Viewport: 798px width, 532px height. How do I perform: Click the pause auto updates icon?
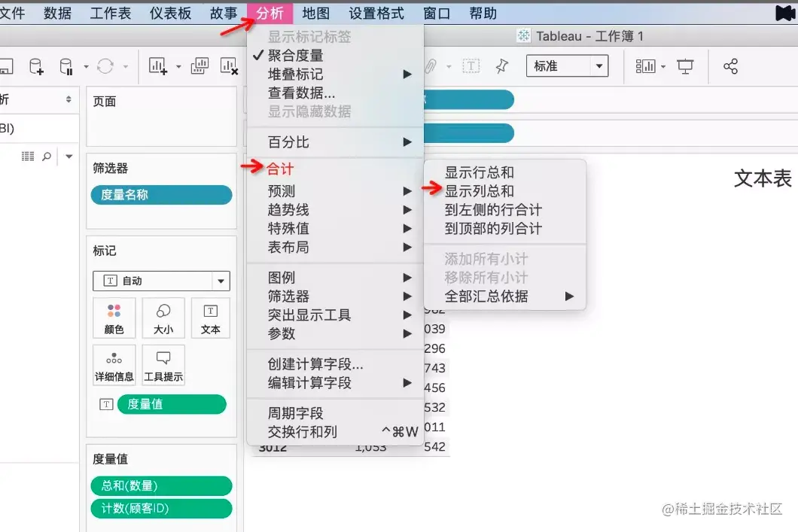click(66, 66)
